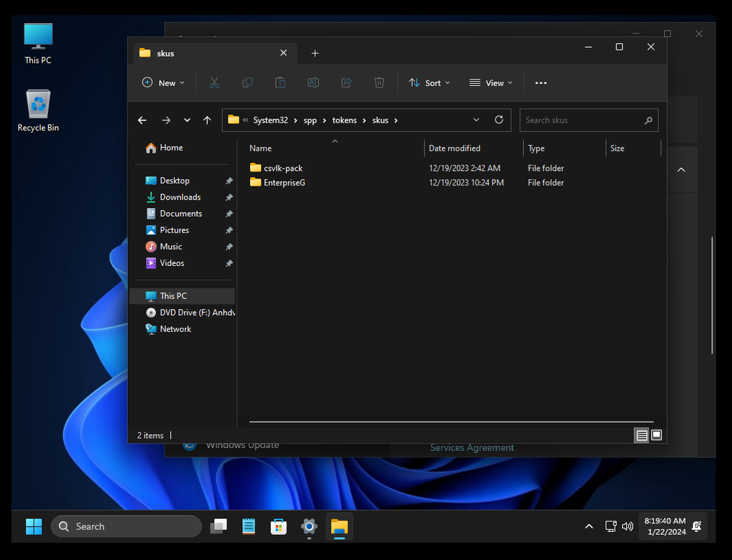
Task: Close the skus tab
Action: [x=284, y=52]
